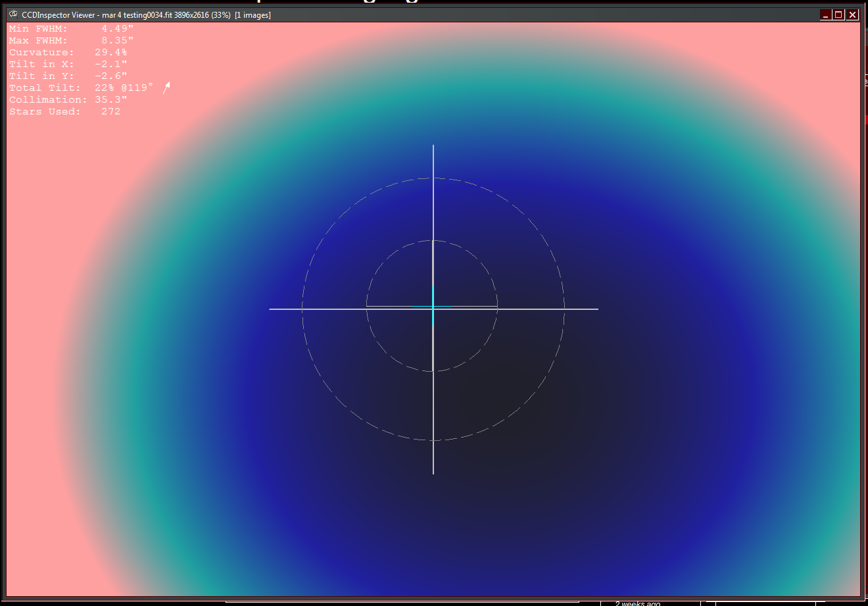Click the Tilt in Y -2.6" line
Screen dimensions: 868x606
(68, 76)
